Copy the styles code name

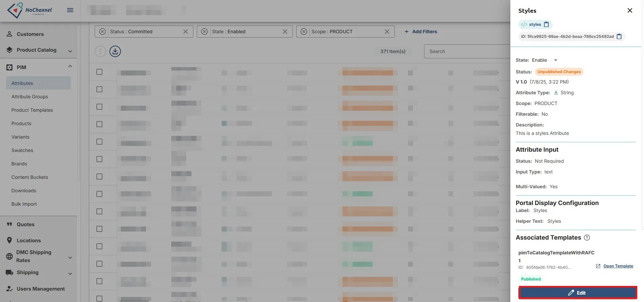[546, 24]
